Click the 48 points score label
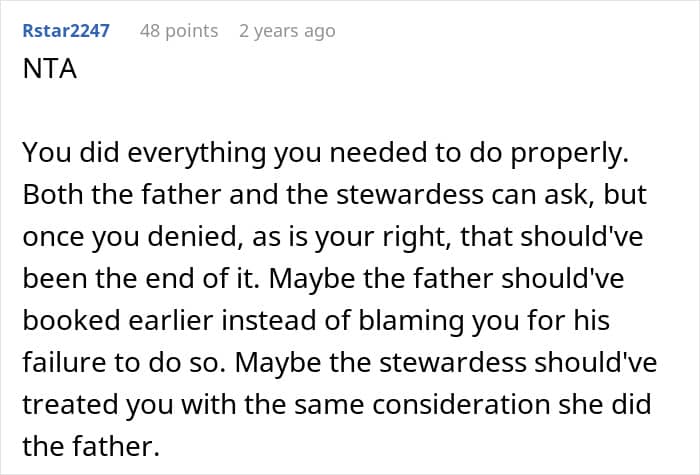The width and height of the screenshot is (700, 475). click(x=179, y=31)
